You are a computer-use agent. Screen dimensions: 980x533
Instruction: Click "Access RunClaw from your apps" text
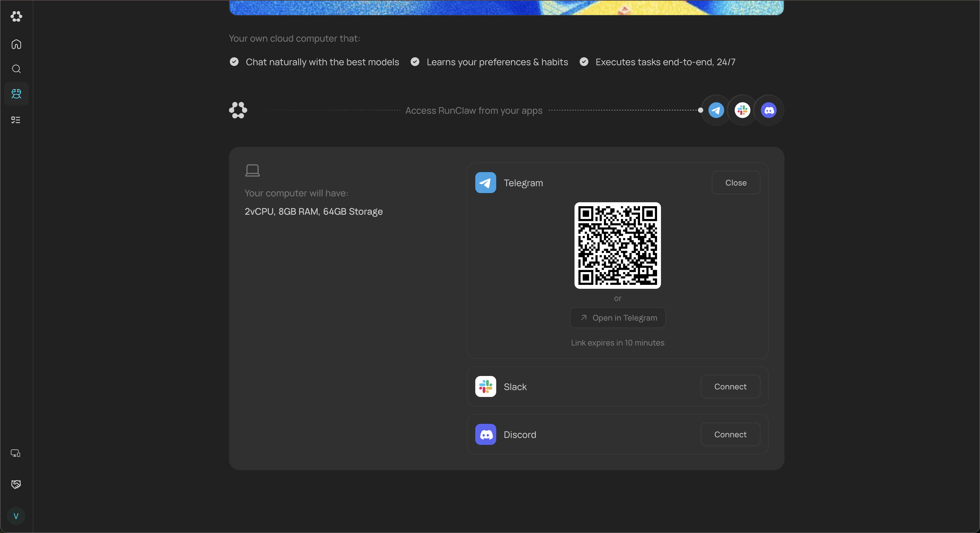474,110
